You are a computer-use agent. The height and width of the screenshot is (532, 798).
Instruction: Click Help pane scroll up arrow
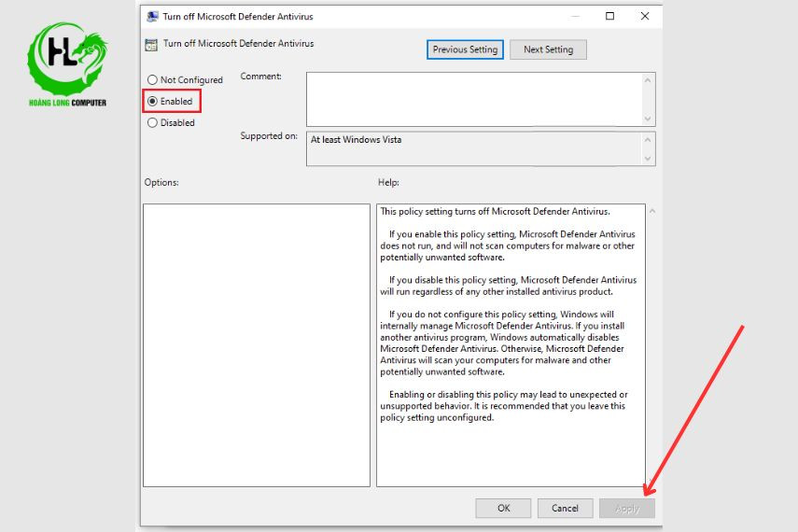click(x=652, y=211)
